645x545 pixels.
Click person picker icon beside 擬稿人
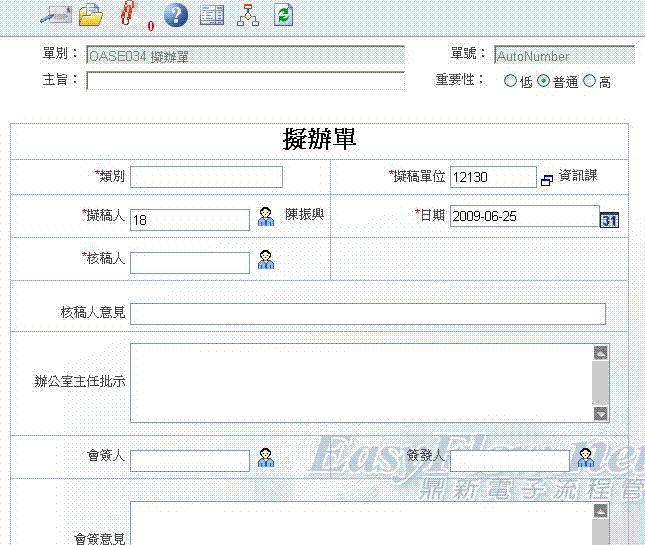point(266,216)
